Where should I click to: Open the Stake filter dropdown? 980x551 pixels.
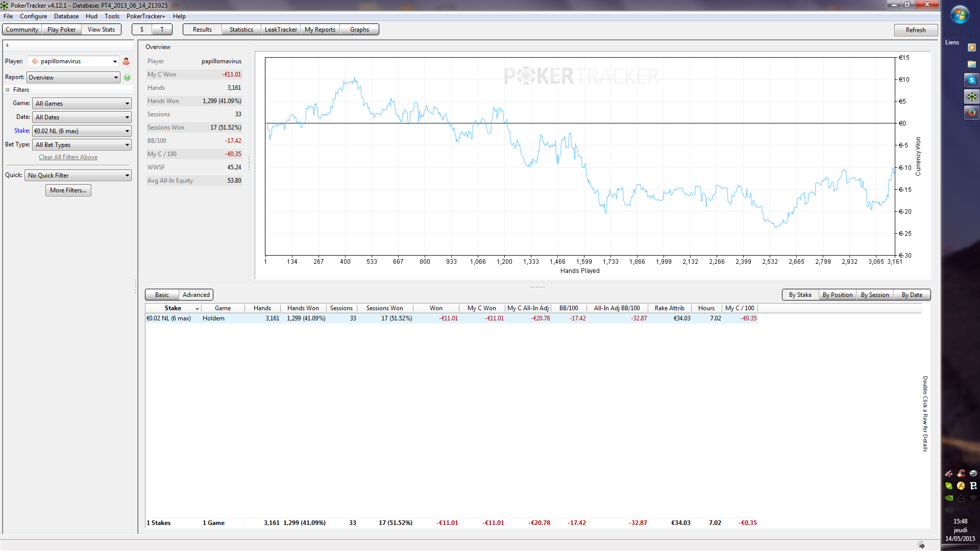[x=82, y=131]
